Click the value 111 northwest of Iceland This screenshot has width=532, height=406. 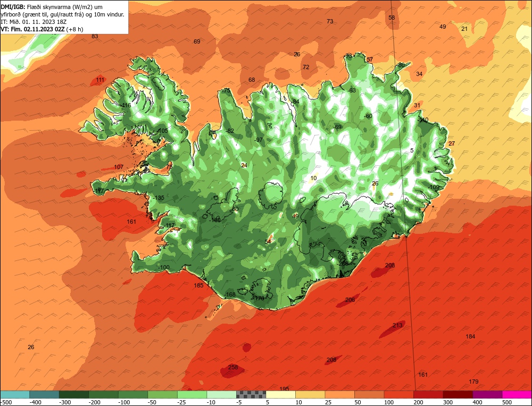(100, 80)
